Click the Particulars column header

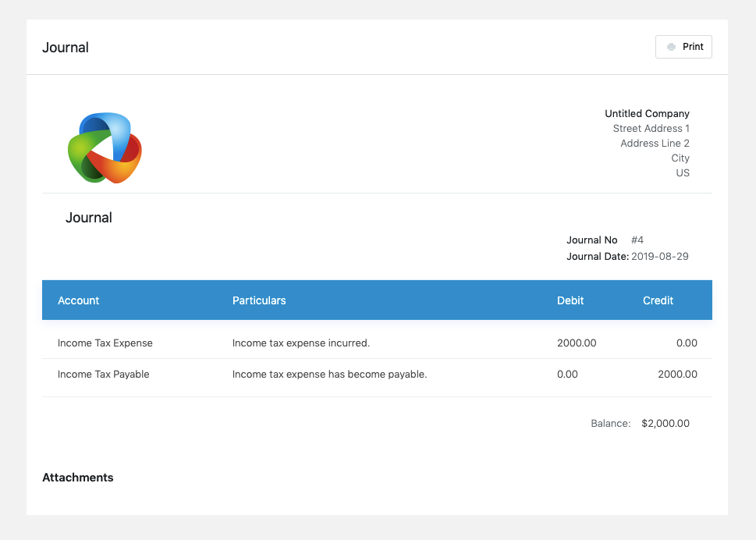(x=259, y=300)
